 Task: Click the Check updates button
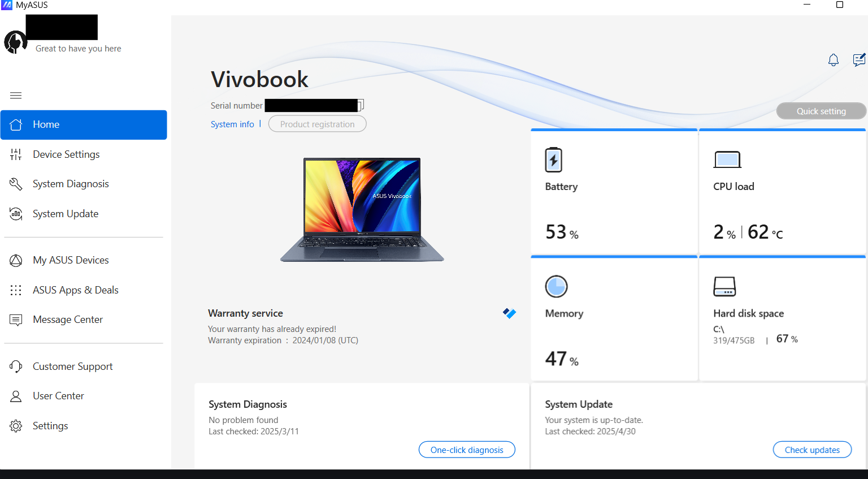[x=812, y=450]
